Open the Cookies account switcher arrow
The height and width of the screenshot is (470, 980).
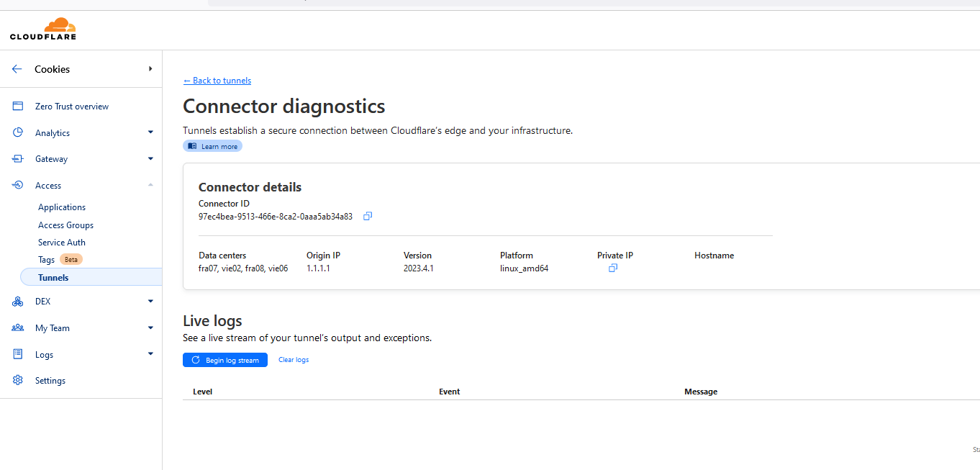(150, 69)
